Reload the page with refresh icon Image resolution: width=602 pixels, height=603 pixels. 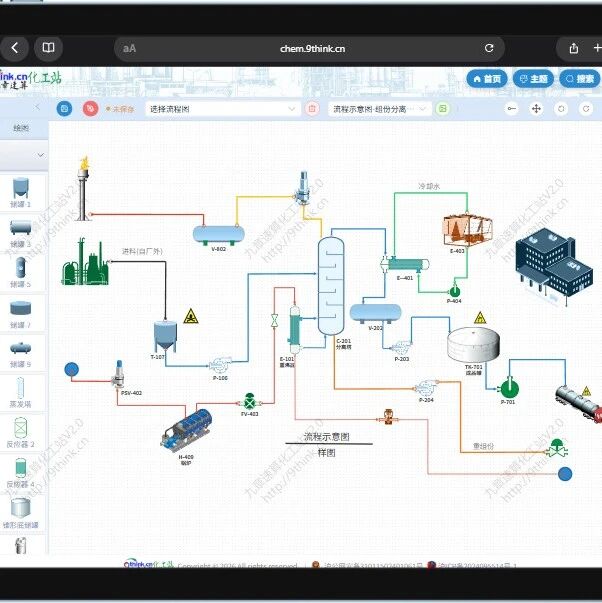489,48
